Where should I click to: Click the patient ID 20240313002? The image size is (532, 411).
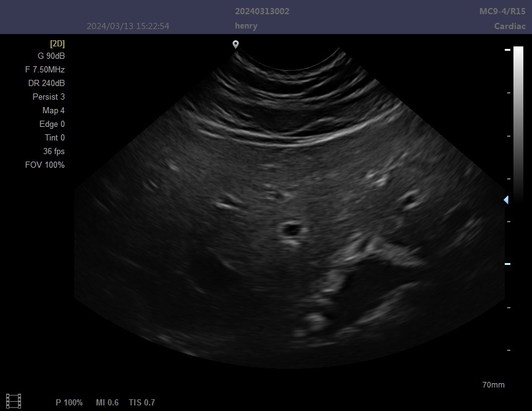[262, 12]
